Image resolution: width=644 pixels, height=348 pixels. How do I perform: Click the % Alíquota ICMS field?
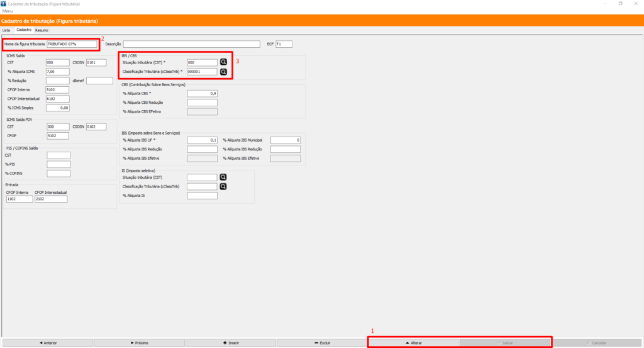57,72
